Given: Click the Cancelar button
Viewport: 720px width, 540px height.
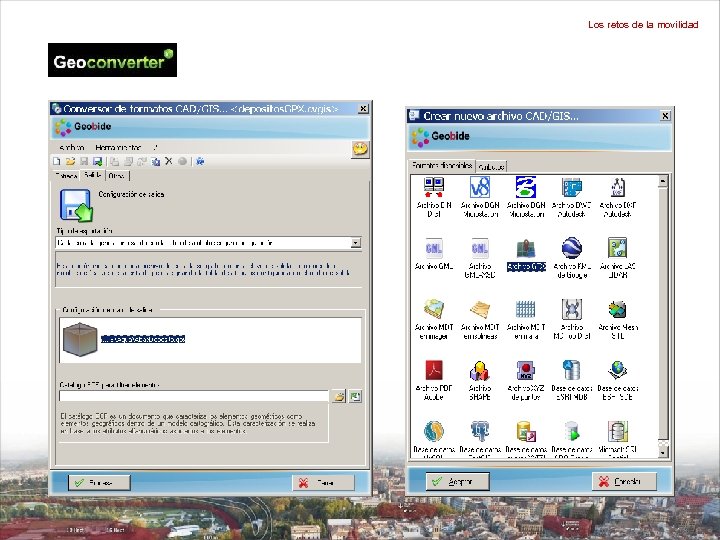Looking at the screenshot, I should coord(624,481).
